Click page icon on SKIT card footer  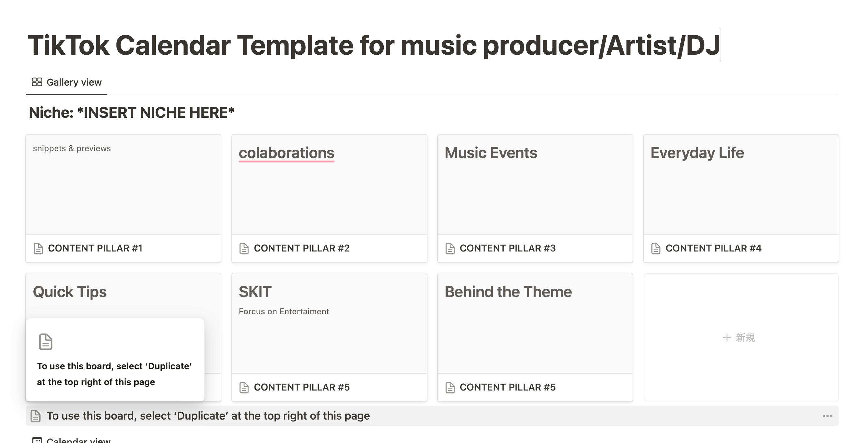(x=244, y=387)
